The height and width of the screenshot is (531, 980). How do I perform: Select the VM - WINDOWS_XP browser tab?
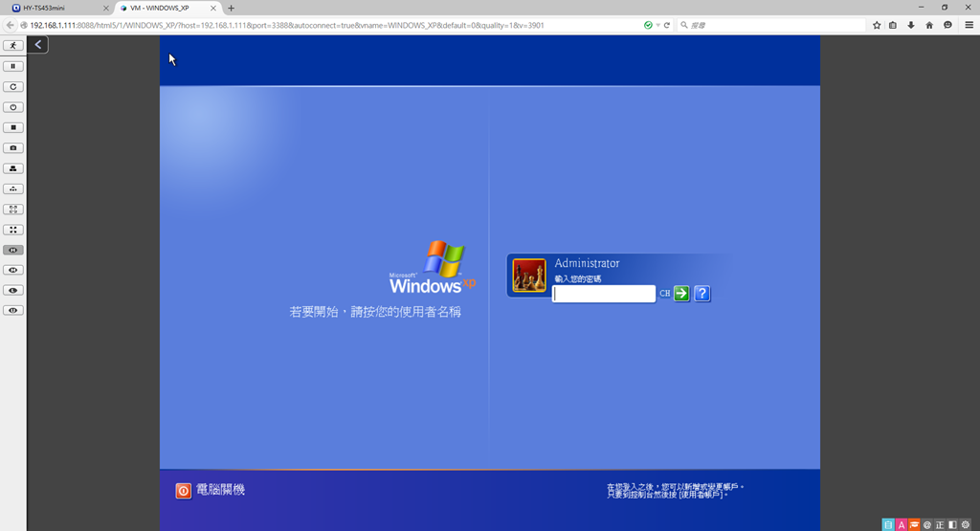pos(167,8)
